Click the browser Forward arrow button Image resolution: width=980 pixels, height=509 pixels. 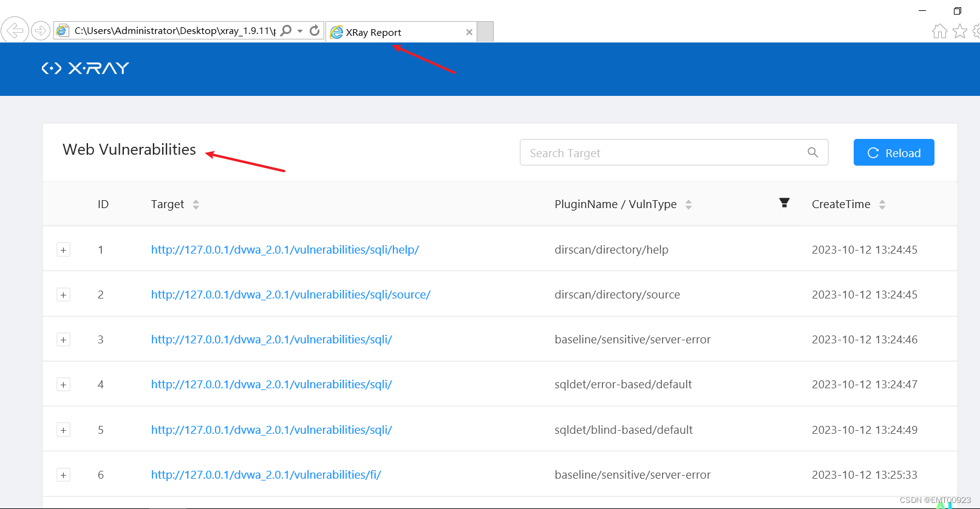tap(41, 30)
